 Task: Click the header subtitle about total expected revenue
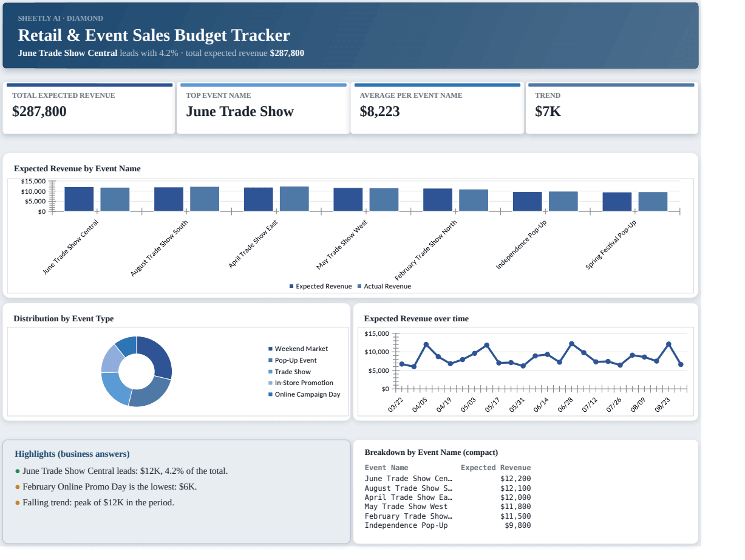pyautogui.click(x=161, y=53)
